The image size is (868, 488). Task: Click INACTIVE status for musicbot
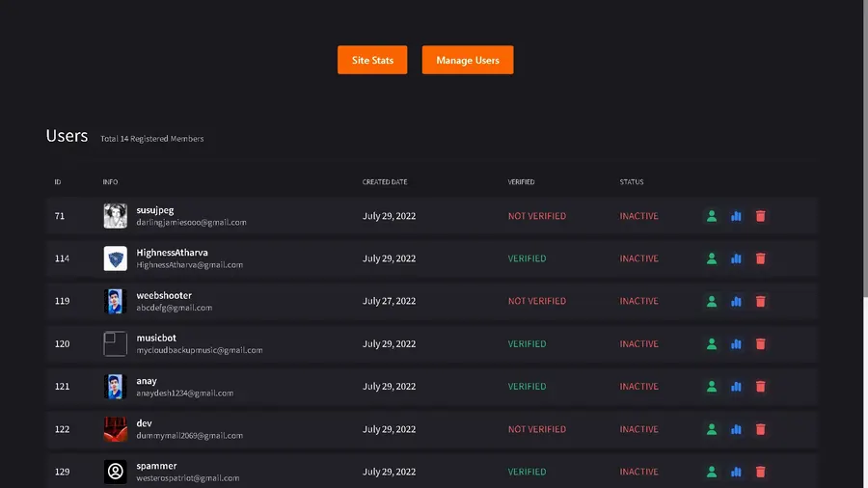[638, 343]
